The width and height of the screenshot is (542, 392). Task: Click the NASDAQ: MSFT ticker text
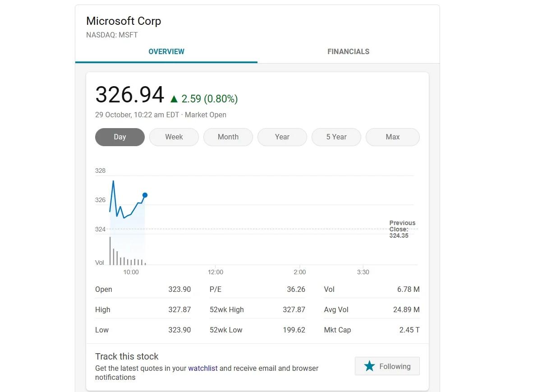(112, 35)
